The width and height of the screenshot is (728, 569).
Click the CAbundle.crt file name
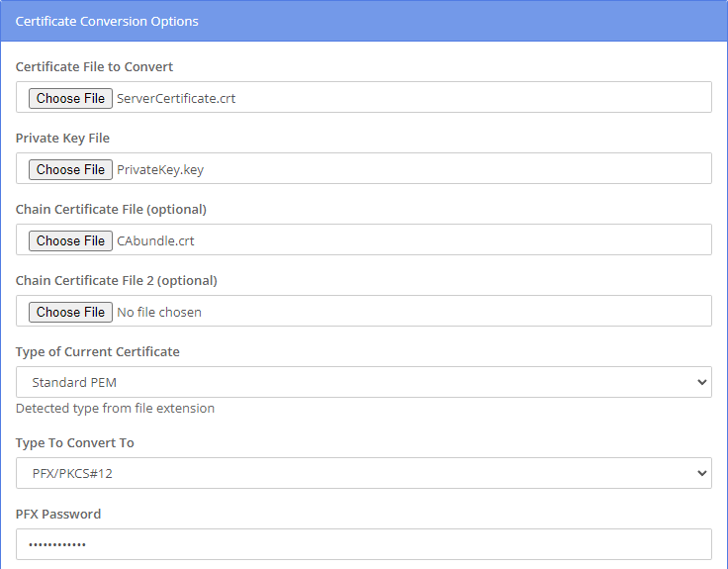(x=155, y=240)
